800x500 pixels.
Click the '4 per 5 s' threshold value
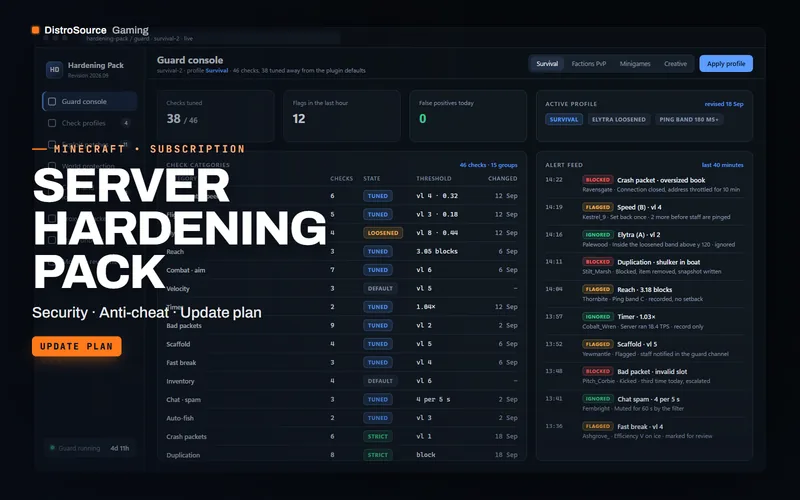coord(433,399)
